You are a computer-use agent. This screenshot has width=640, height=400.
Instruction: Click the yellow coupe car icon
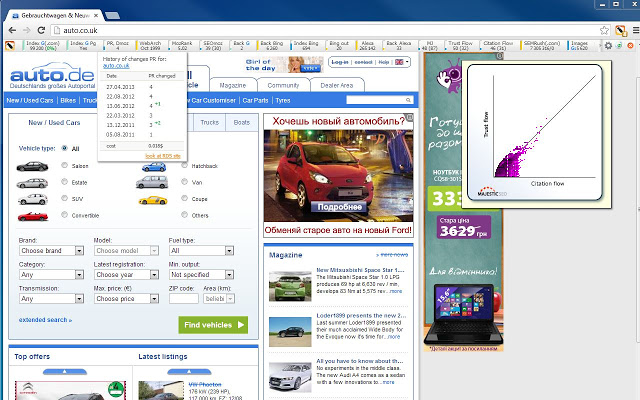click(x=152, y=199)
